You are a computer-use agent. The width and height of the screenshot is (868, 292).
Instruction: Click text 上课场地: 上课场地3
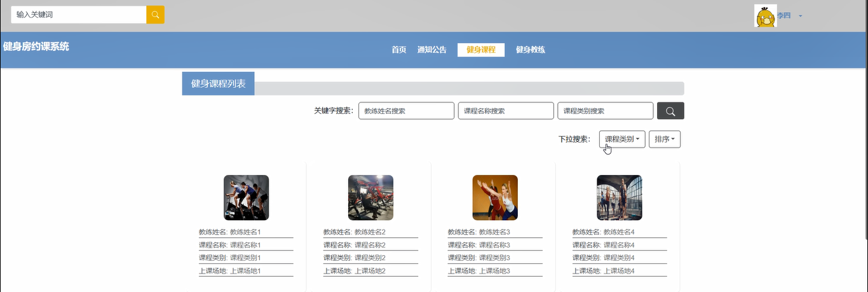tap(479, 271)
